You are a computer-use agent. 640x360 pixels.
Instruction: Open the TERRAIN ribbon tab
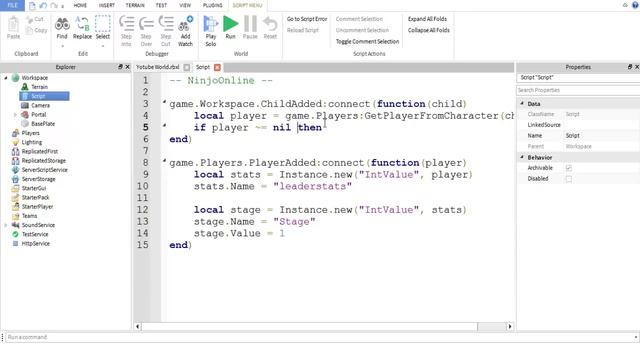135,5
